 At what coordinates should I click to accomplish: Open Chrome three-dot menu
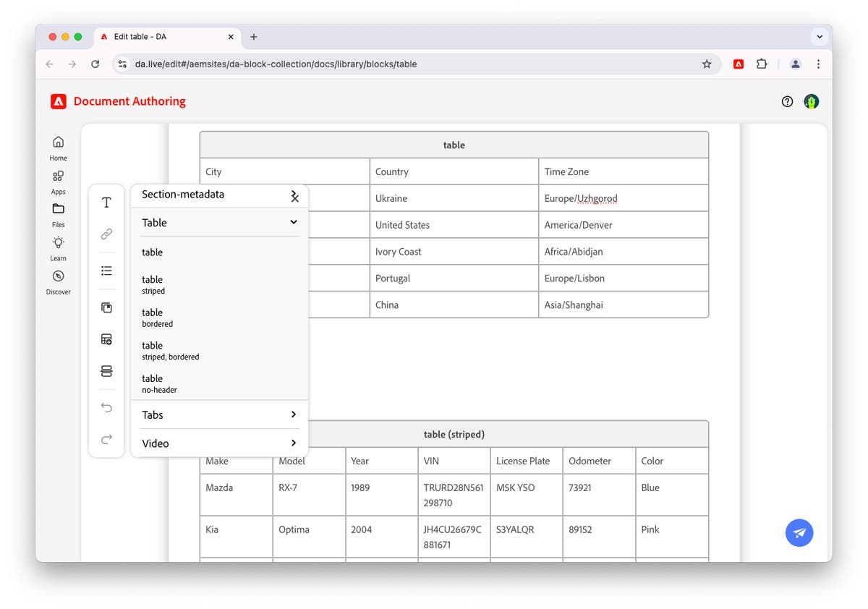818,64
